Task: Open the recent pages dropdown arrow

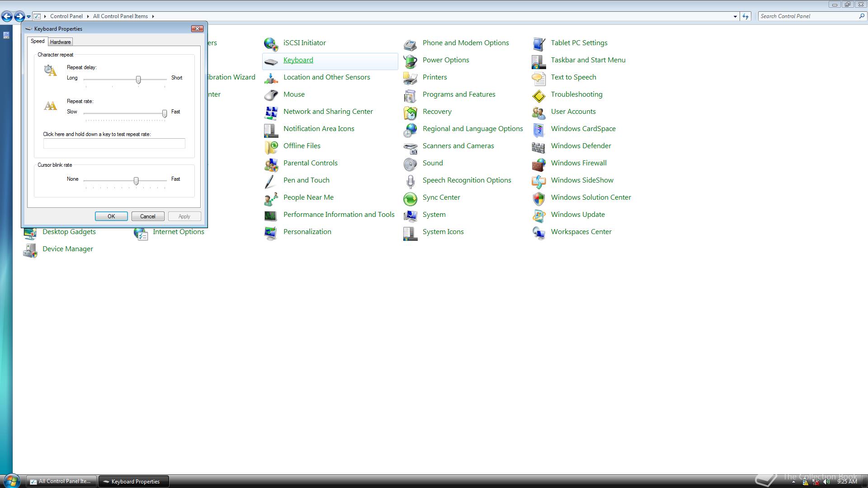Action: click(x=28, y=16)
